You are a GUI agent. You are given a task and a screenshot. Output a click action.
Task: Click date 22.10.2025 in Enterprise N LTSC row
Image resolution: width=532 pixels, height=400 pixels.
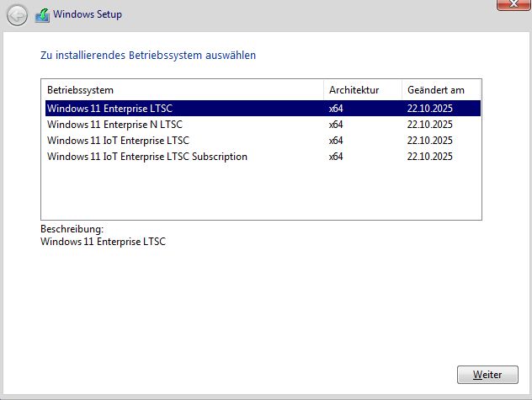[430, 125]
